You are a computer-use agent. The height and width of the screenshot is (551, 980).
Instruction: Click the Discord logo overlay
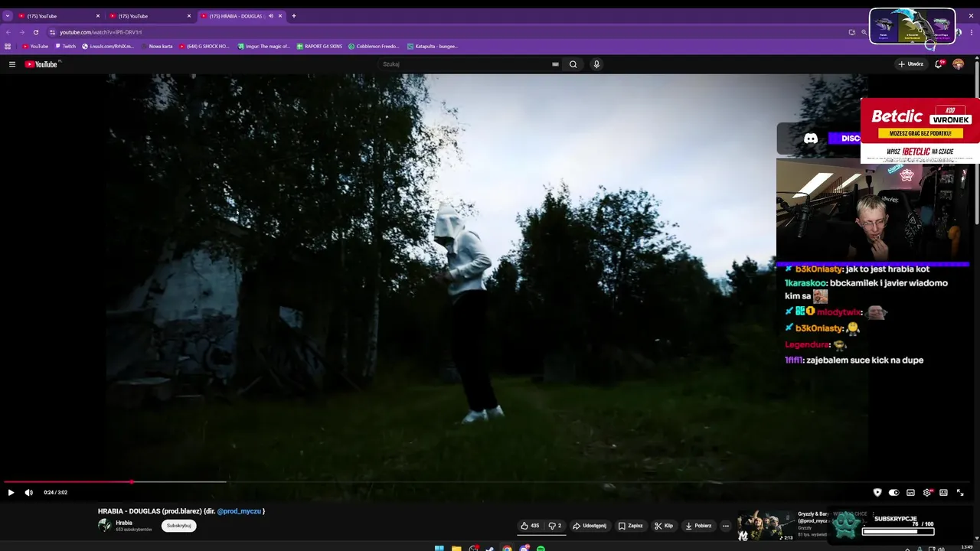click(x=811, y=139)
